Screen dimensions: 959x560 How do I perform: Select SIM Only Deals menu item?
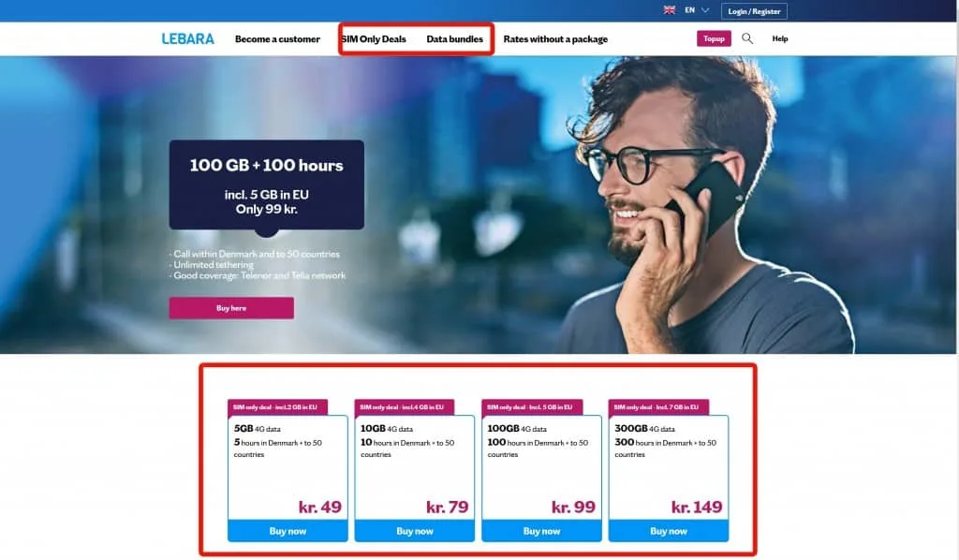(x=374, y=39)
